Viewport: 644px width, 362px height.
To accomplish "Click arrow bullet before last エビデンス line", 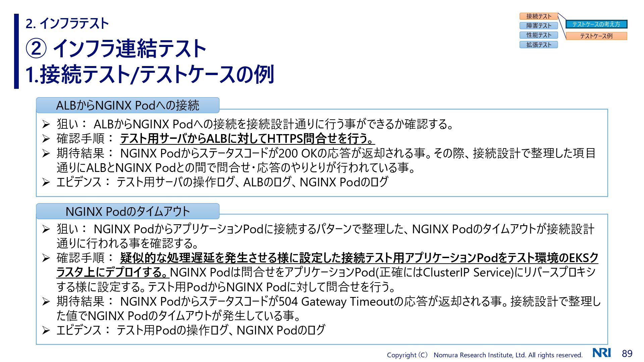I will click(x=46, y=331).
